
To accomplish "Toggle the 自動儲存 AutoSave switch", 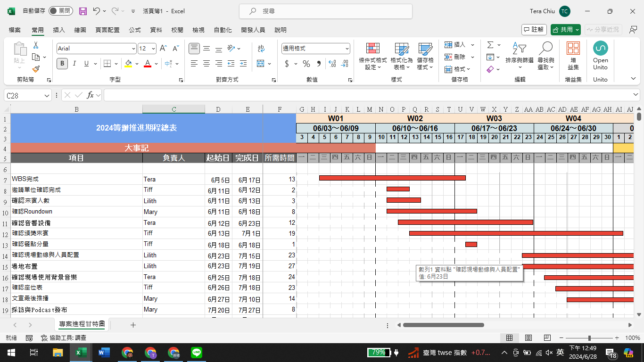I will click(x=60, y=11).
